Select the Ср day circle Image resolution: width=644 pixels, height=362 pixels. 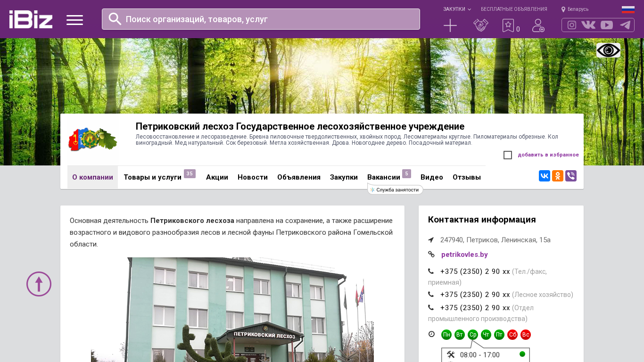[x=473, y=335]
